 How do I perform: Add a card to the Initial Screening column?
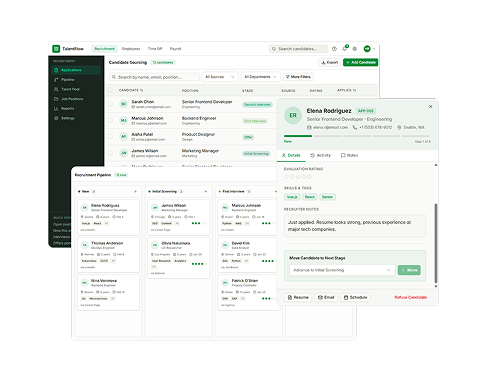coord(206,192)
